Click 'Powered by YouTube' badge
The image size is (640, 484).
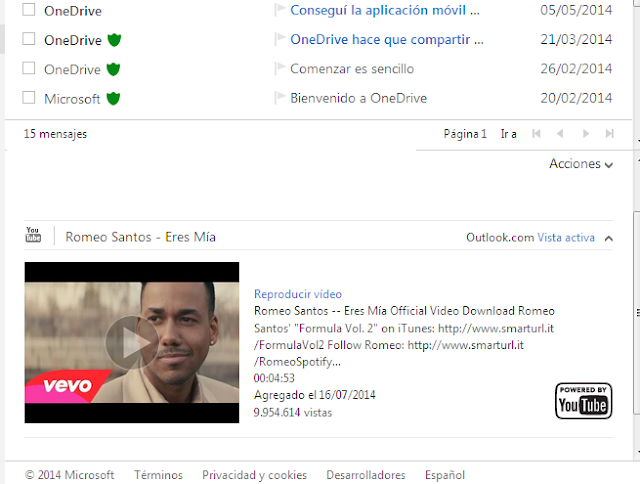[x=584, y=401]
